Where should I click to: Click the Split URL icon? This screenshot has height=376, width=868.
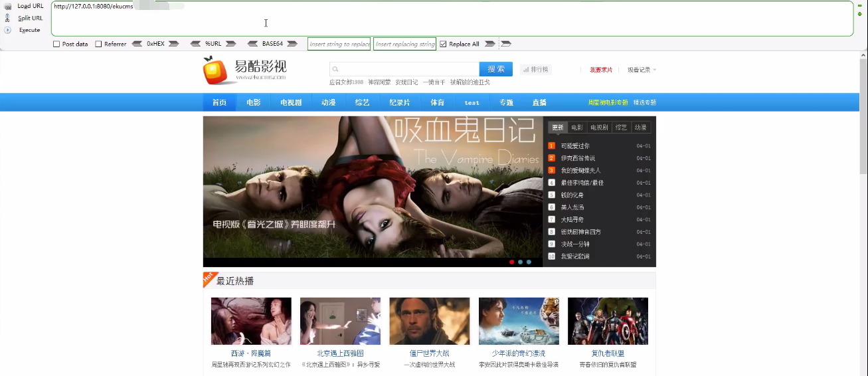pos(8,18)
